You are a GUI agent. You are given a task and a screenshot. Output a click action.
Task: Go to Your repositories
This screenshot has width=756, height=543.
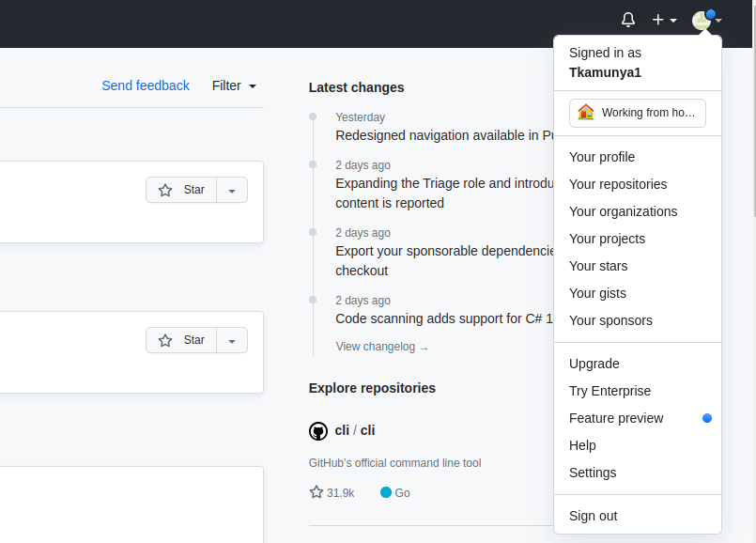[638, 184]
